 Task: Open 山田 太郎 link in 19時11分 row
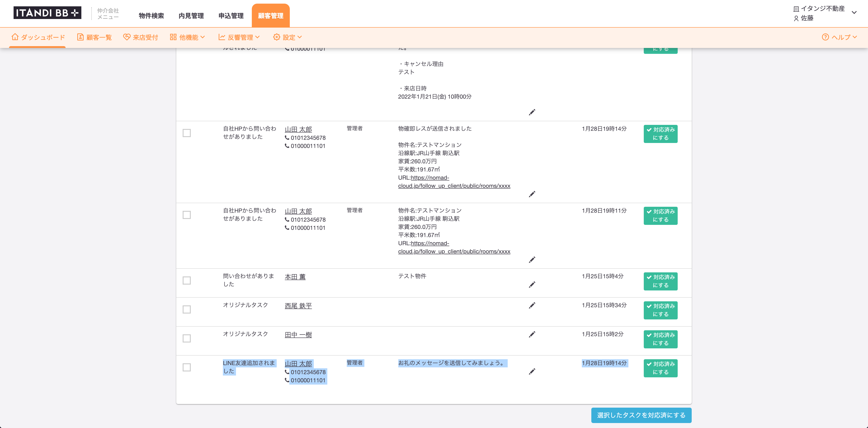pos(298,212)
